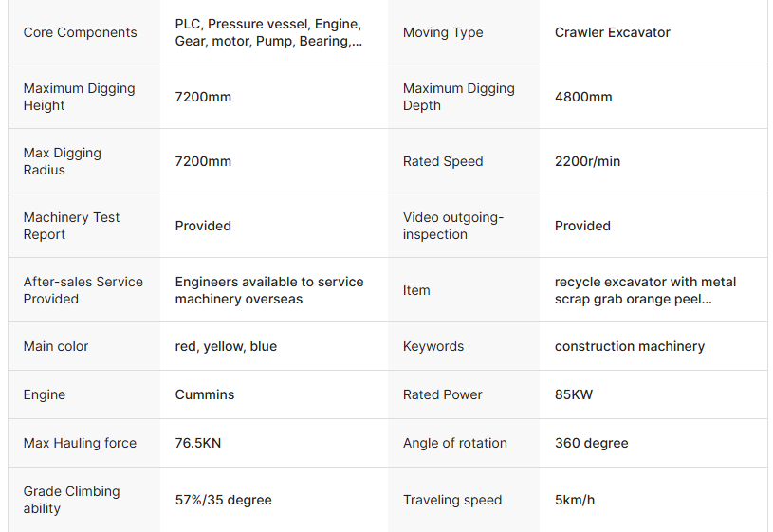Click the 57%/35 degree value

(x=223, y=500)
